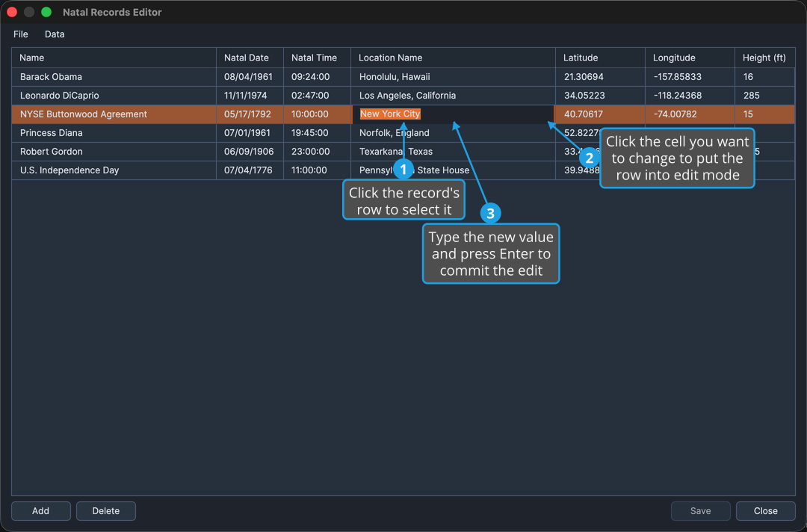Screen dimensions: 807x532
Task: Click natal date 06/09/1906
Action: click(x=250, y=152)
